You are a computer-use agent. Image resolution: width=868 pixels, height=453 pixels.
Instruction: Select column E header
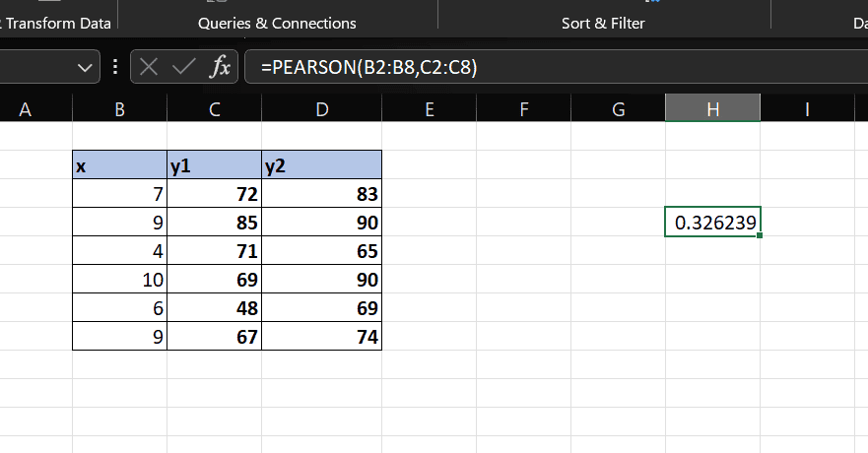pos(429,109)
